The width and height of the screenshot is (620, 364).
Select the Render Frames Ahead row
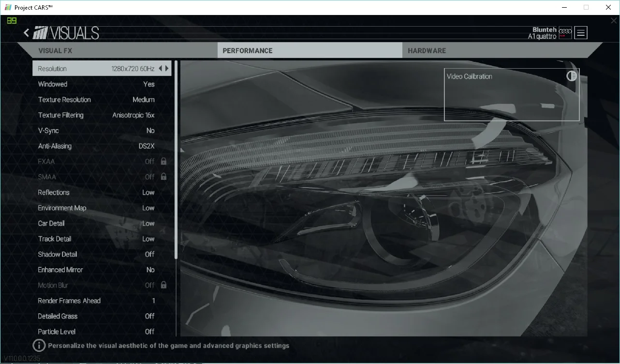pos(102,301)
